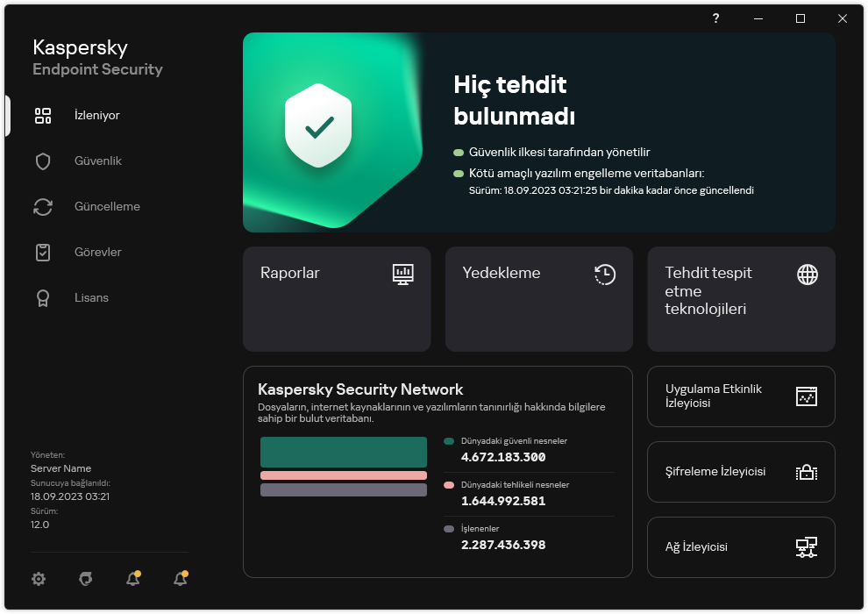Click the network icon on Ağ İzleyicisi
Viewport: 868px width, 614px height.
pos(806,546)
